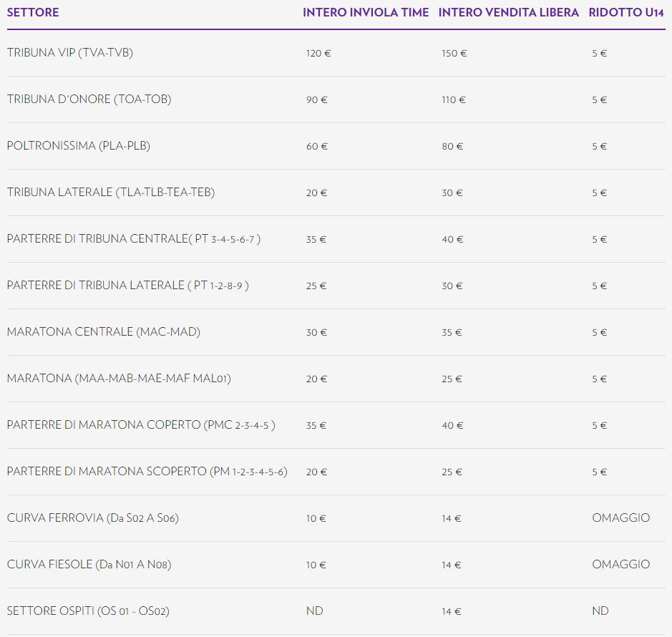Image resolution: width=672 pixels, height=637 pixels.
Task: Select PARTERRE DI MARATONA COPERTO sector
Action: [141, 425]
